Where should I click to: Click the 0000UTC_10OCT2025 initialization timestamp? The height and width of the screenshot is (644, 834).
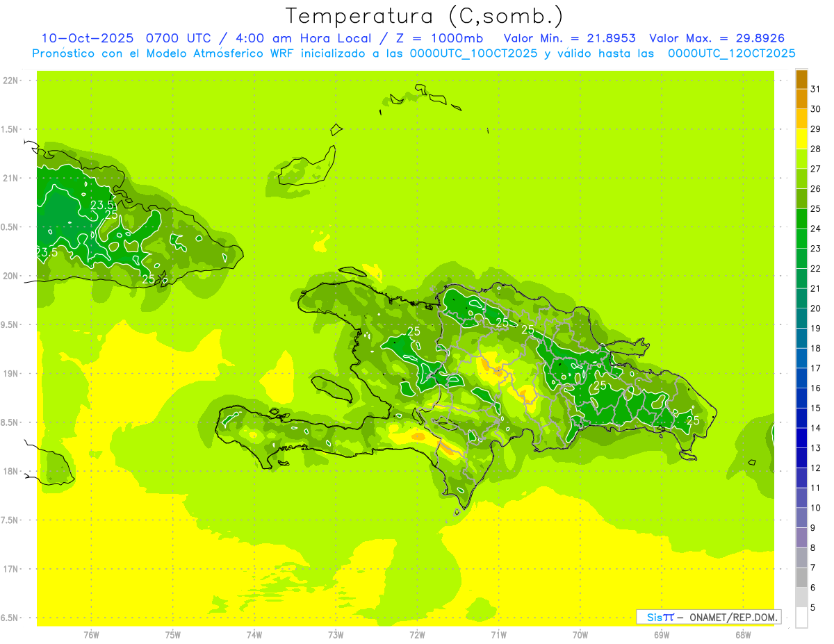click(473, 53)
